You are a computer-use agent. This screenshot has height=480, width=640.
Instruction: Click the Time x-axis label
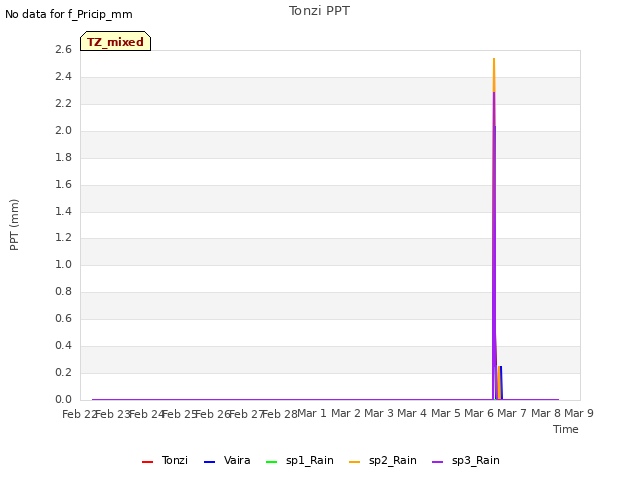point(566,429)
